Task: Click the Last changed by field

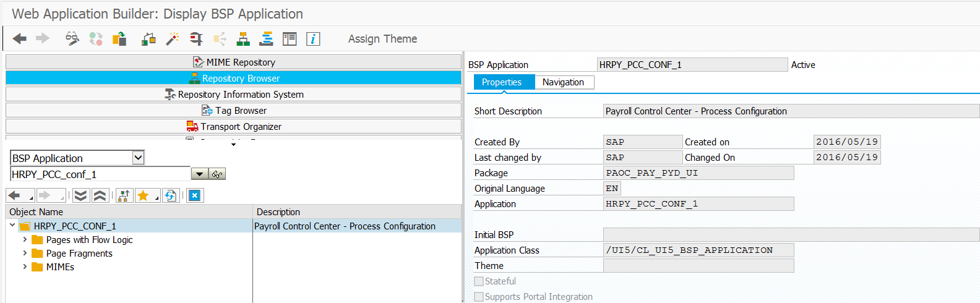Action: pos(643,158)
